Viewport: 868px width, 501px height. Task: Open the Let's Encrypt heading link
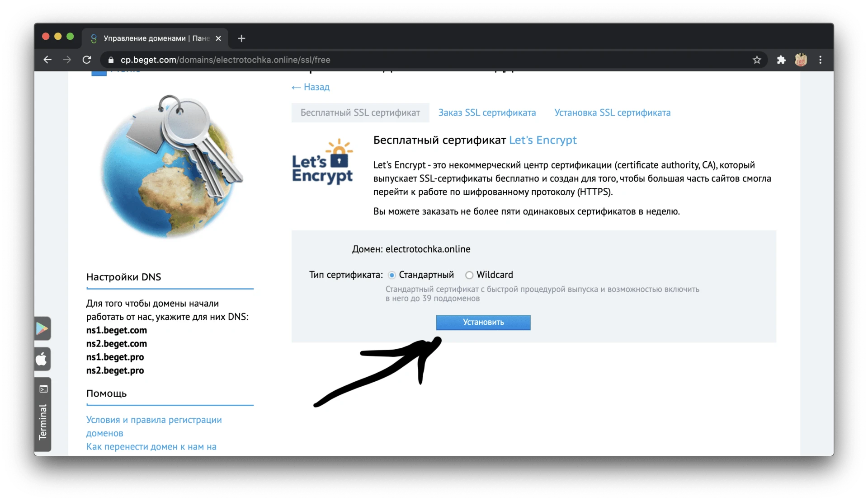[543, 140]
